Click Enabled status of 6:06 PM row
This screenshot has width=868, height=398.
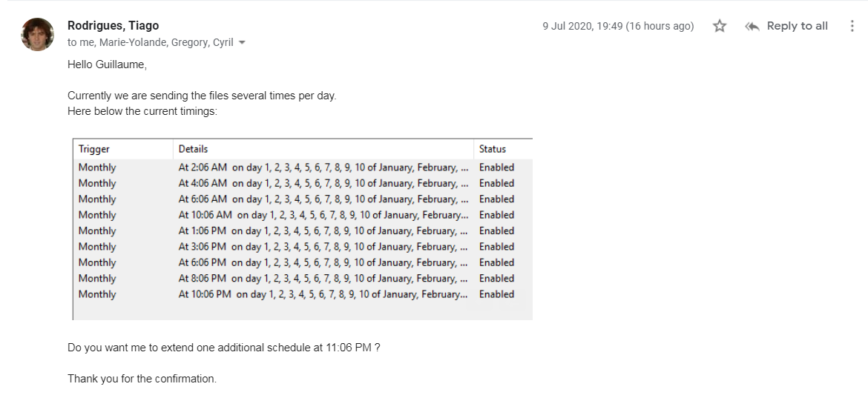(496, 262)
